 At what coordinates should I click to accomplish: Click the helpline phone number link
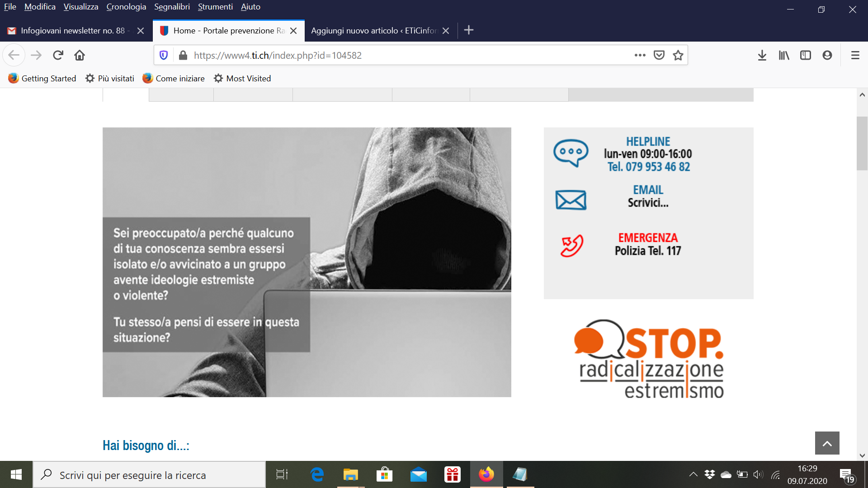point(648,167)
